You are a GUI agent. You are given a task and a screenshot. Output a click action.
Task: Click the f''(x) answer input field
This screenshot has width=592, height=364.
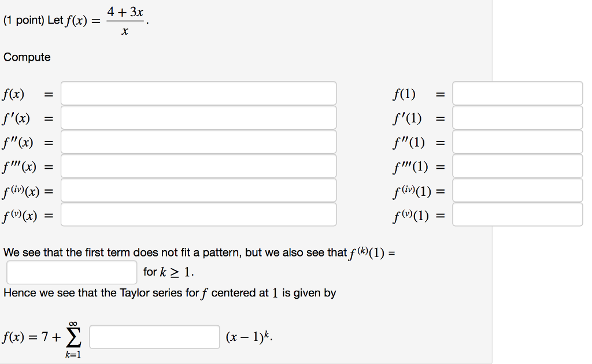click(199, 142)
